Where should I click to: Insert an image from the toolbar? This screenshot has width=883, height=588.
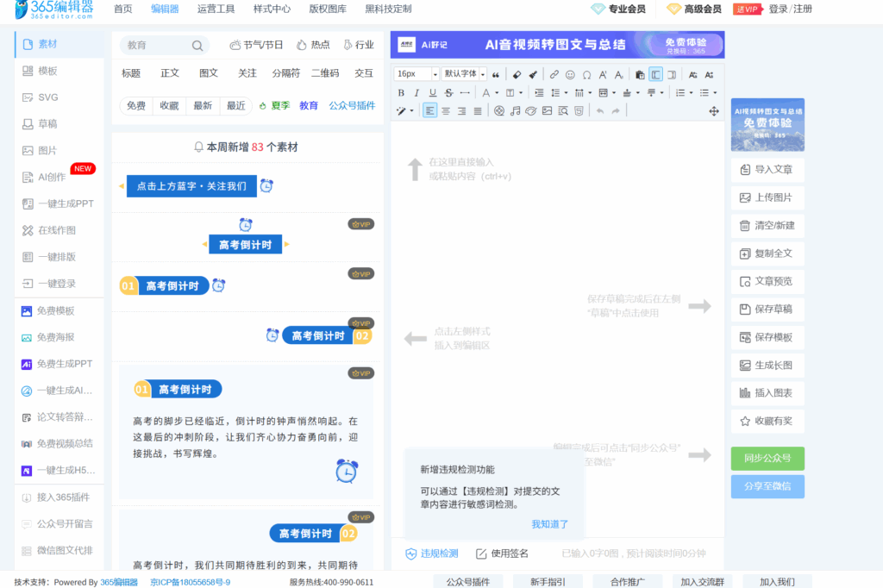[547, 111]
